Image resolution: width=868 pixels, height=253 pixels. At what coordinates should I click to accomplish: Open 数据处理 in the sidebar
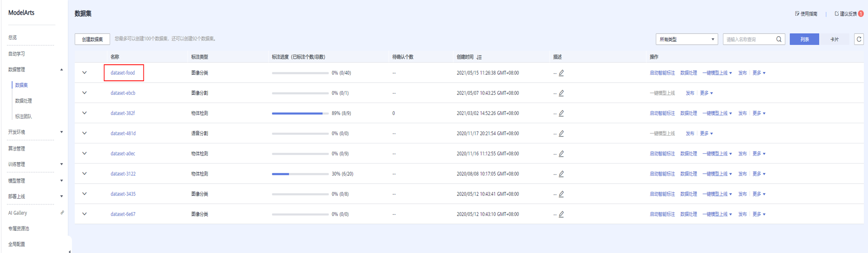(x=23, y=101)
